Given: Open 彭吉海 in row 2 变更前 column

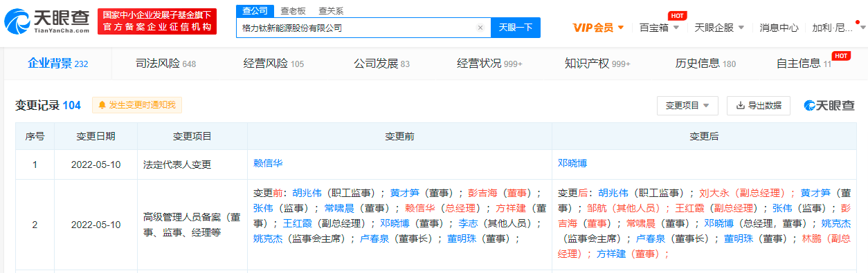Looking at the screenshot, I should 482,193.
